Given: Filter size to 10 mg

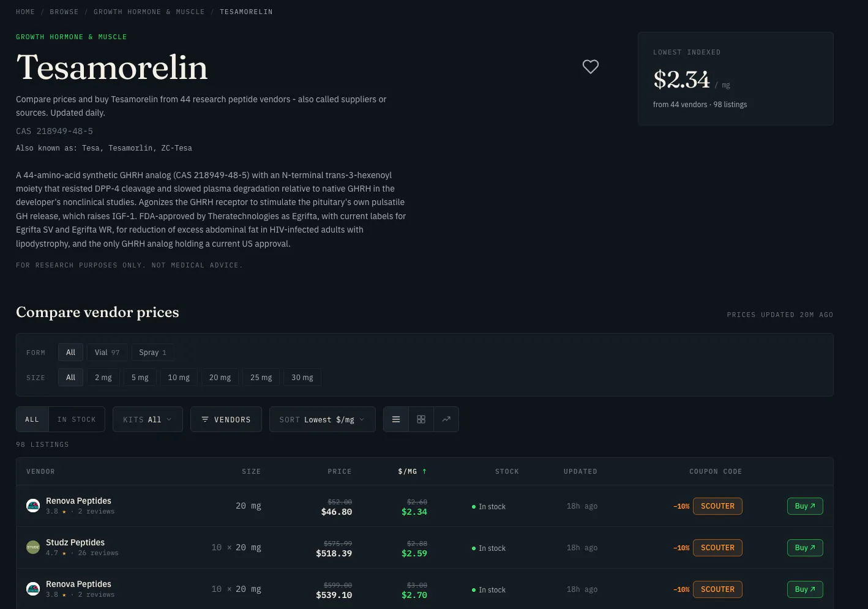Looking at the screenshot, I should 179,378.
